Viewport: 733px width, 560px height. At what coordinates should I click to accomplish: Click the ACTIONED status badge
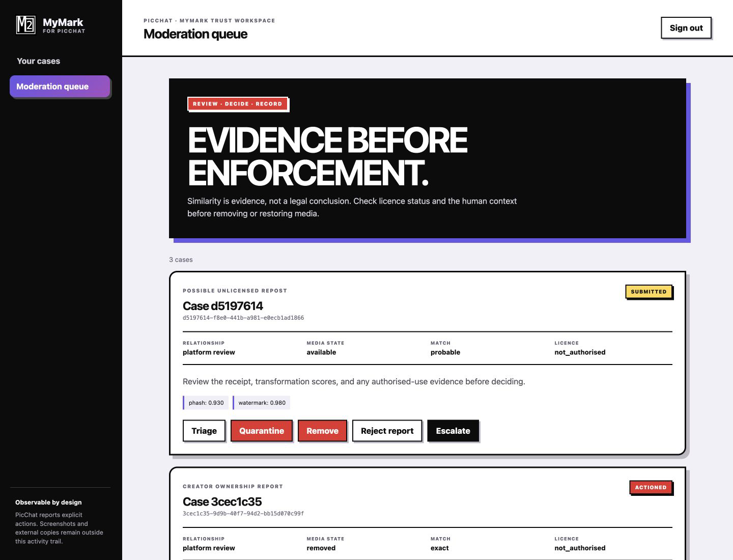[x=651, y=487]
